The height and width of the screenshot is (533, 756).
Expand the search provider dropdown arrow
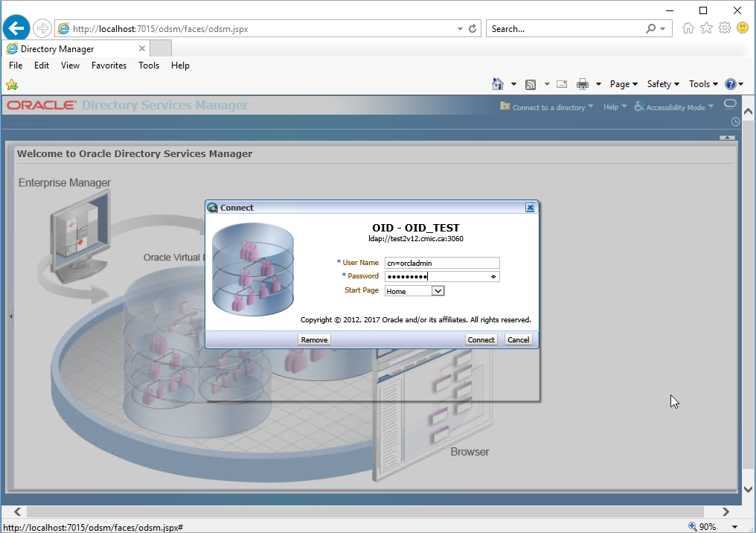coord(663,29)
